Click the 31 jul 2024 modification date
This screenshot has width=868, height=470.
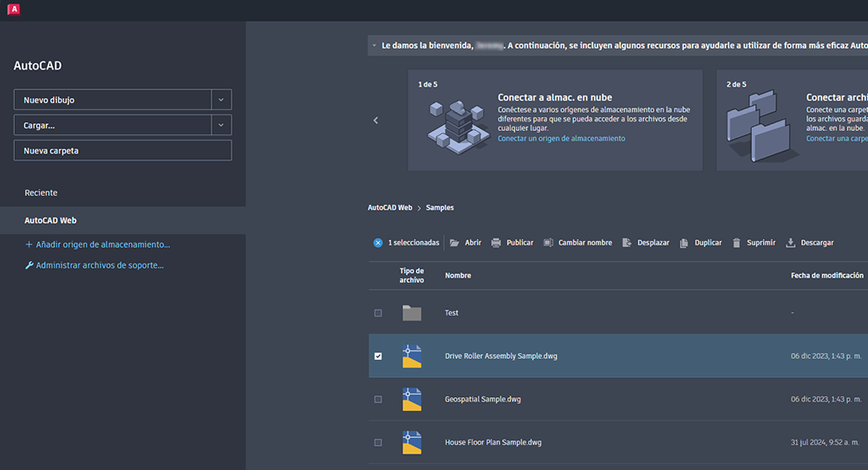click(x=825, y=442)
